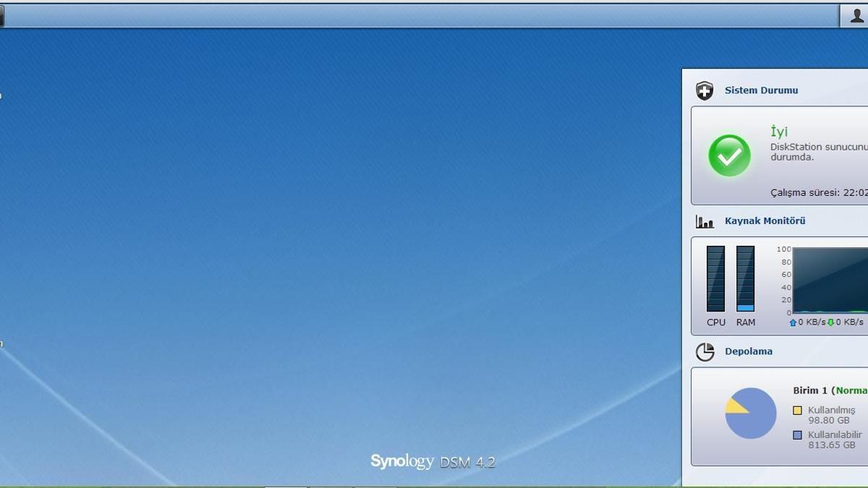868x488 pixels.
Task: Click the blue Kullanılabilir legend swatch
Action: point(798,435)
